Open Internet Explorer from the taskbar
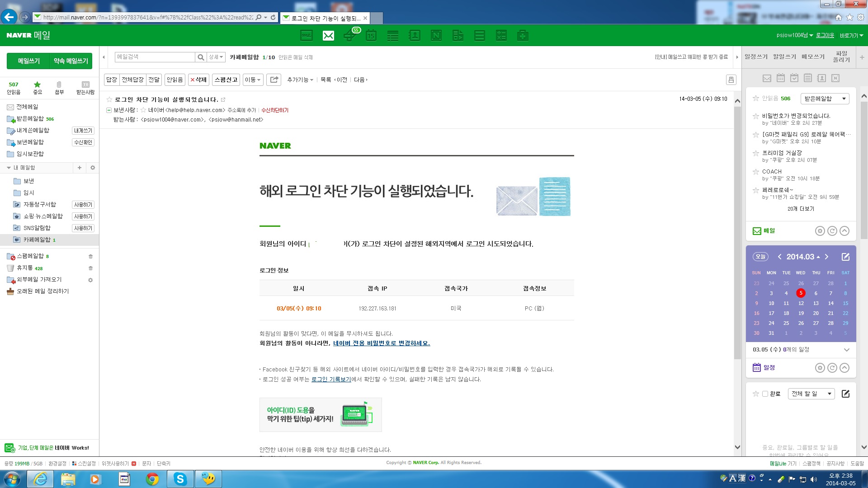The height and width of the screenshot is (488, 868). pyautogui.click(x=40, y=479)
